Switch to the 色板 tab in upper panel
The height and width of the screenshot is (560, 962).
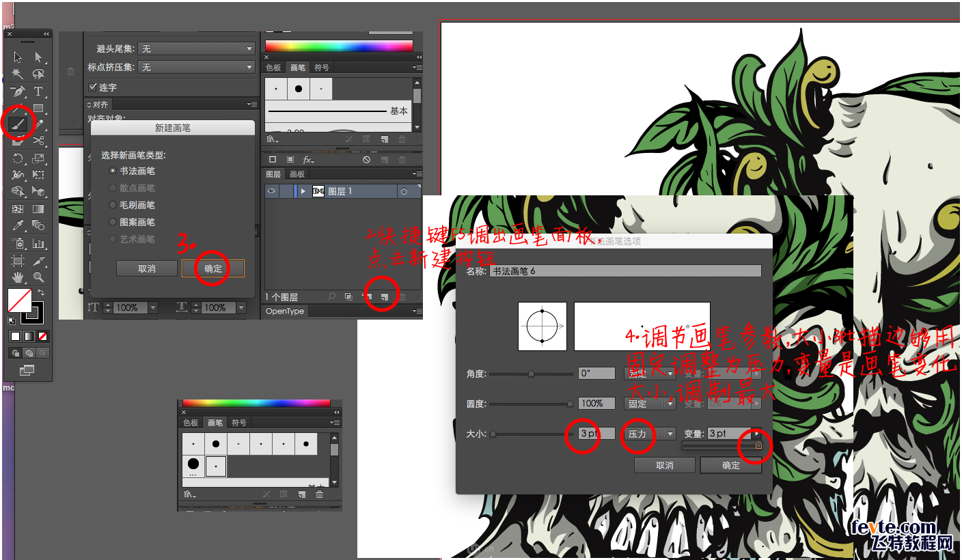[274, 68]
